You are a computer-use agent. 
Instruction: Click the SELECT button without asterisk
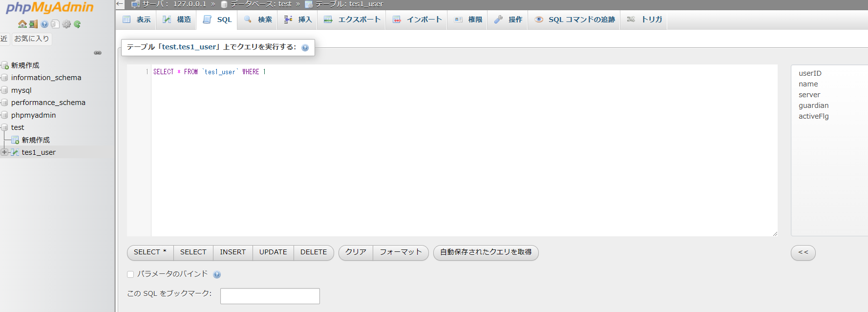193,252
